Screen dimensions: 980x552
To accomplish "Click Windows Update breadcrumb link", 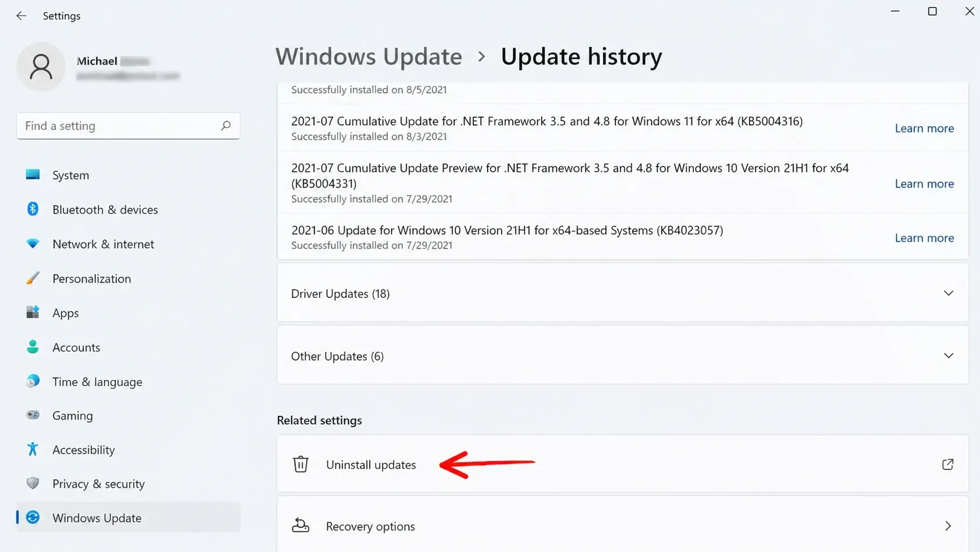I will 369,56.
